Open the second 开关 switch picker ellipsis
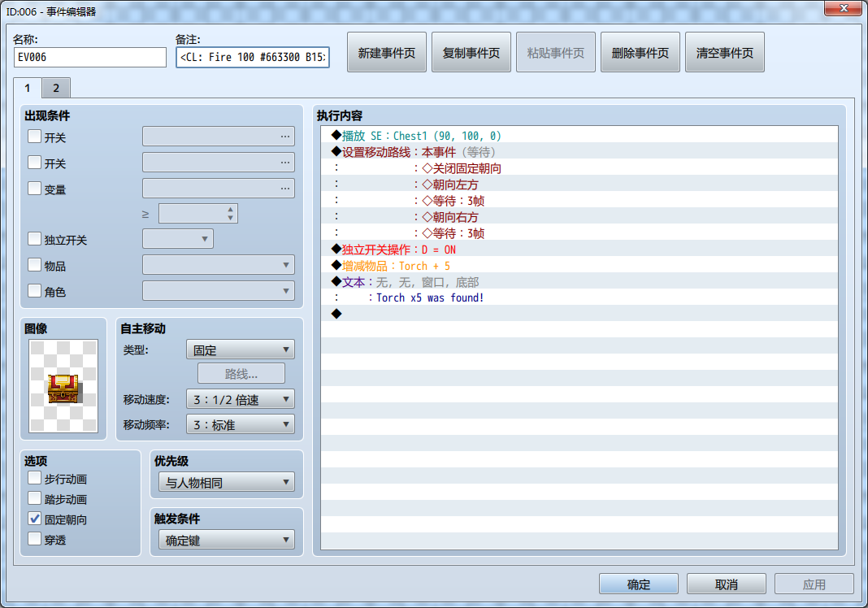 click(x=286, y=163)
